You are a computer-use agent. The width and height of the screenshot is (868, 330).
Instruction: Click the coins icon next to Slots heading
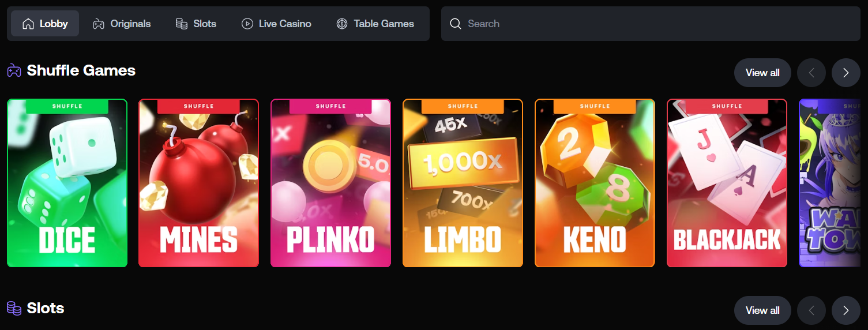(x=14, y=308)
